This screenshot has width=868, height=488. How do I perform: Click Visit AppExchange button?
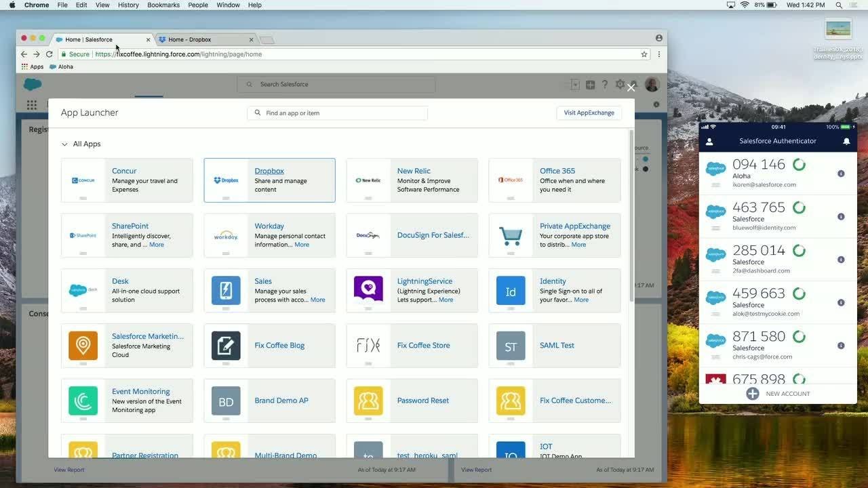589,113
